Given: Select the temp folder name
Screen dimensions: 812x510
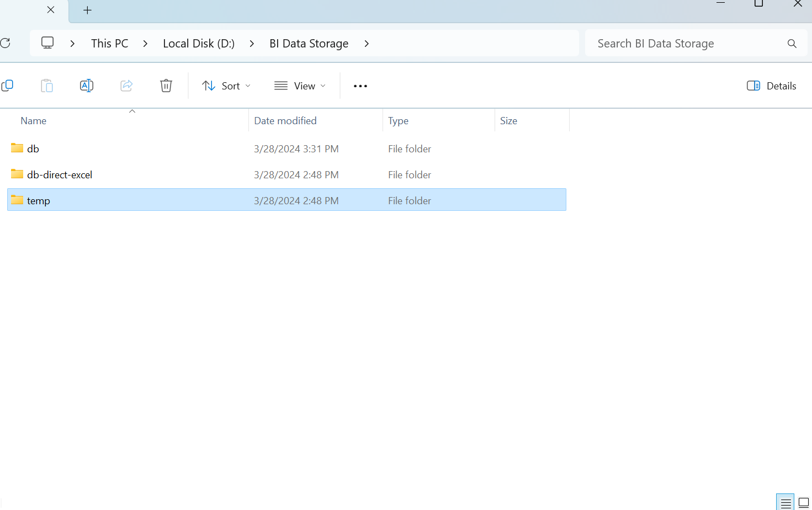Looking at the screenshot, I should 39,200.
